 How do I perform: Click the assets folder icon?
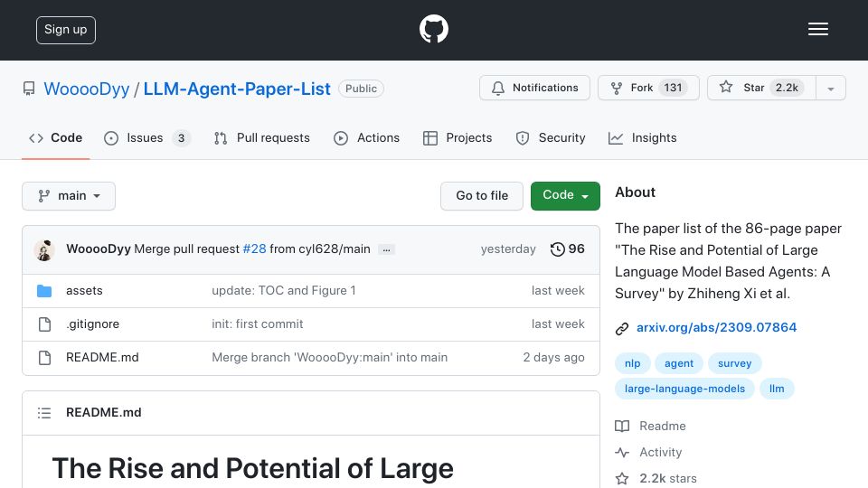[44, 291]
